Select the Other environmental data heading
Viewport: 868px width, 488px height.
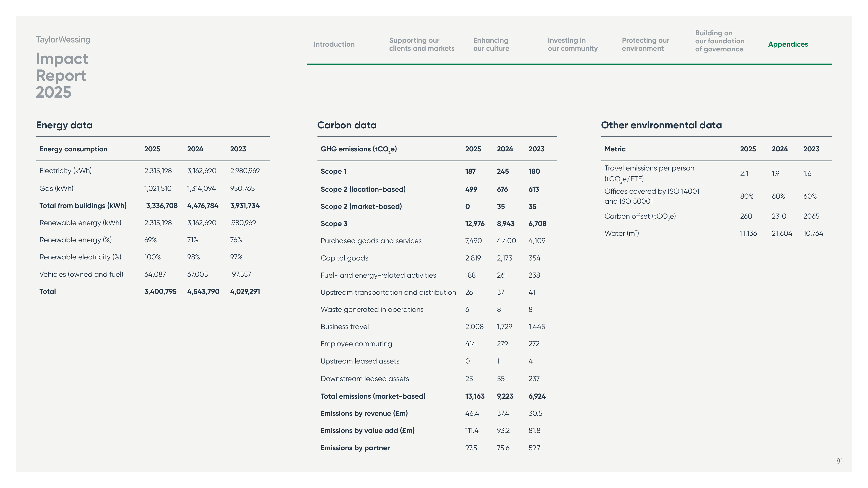661,125
